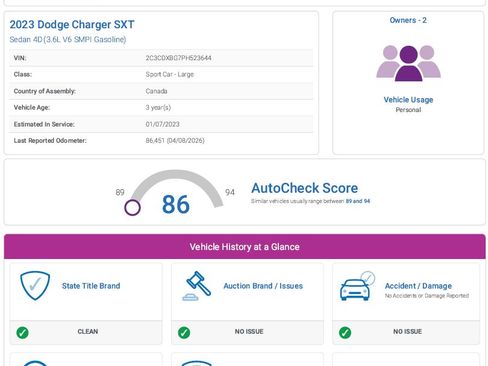
Task: Click No Accidents or Damage Reported text
Action: tap(427, 296)
